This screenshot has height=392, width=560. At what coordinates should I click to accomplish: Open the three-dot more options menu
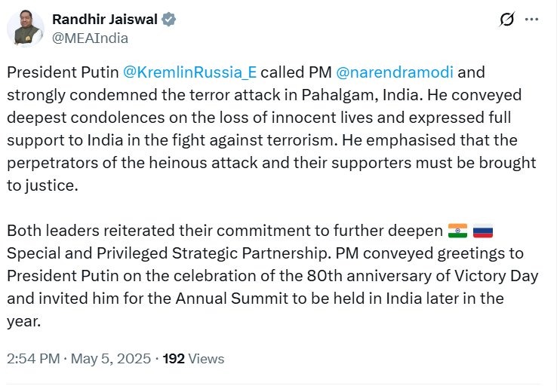(x=533, y=20)
